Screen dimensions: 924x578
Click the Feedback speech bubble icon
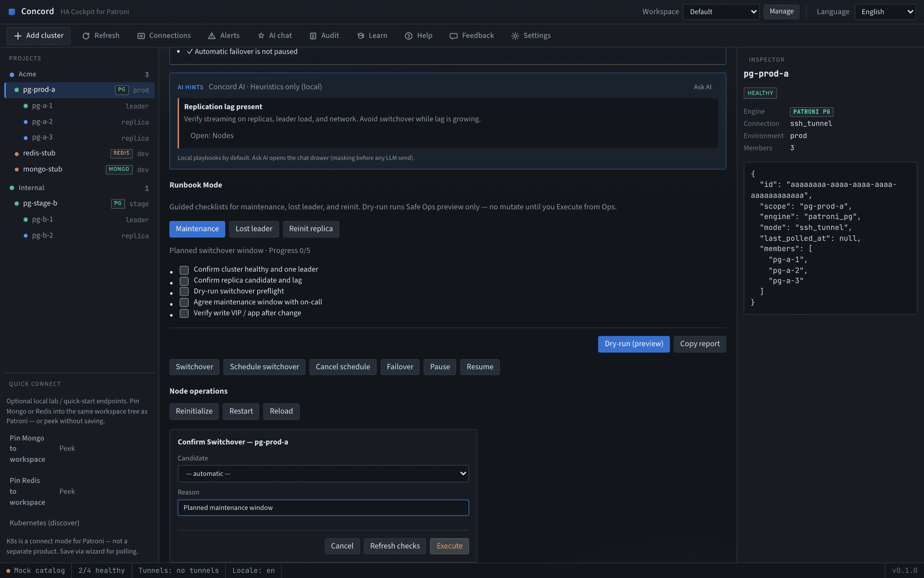click(x=453, y=36)
